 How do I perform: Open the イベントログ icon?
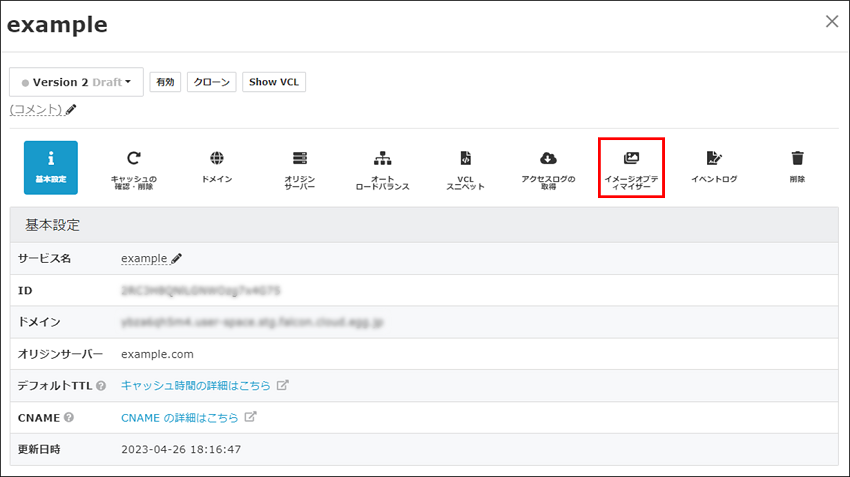[714, 167]
